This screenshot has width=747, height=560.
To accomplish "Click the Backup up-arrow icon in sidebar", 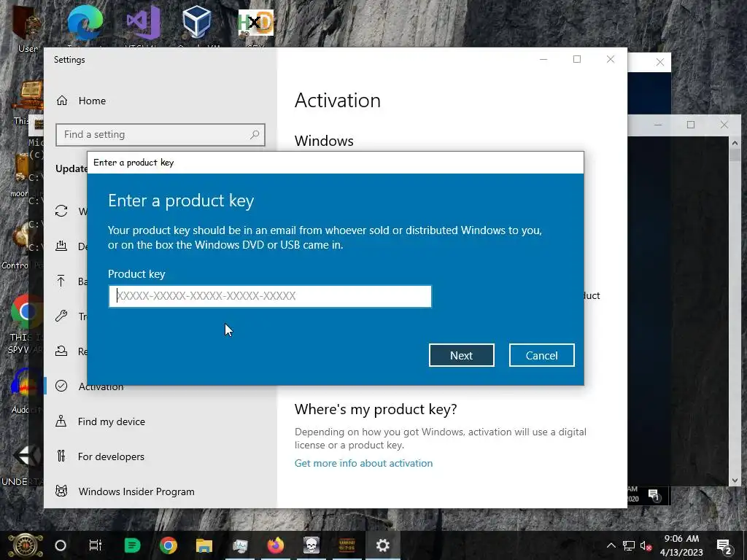I will pos(61,281).
